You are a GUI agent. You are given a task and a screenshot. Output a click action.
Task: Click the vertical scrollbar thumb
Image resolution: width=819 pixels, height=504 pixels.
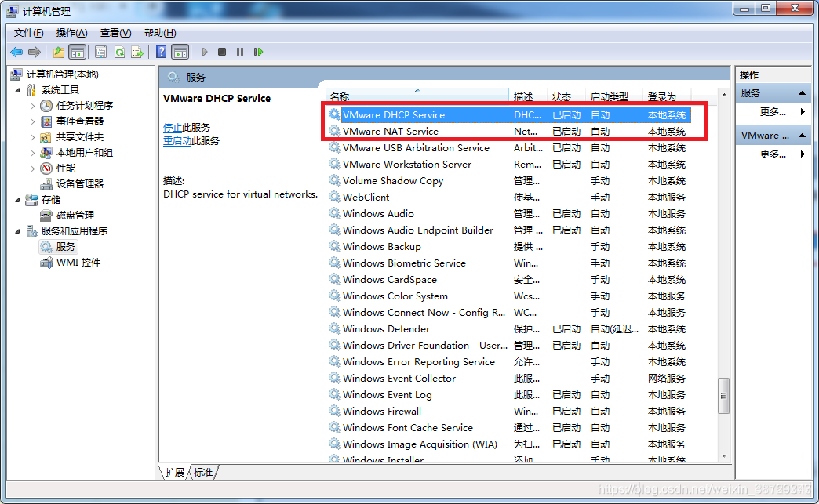(723, 396)
